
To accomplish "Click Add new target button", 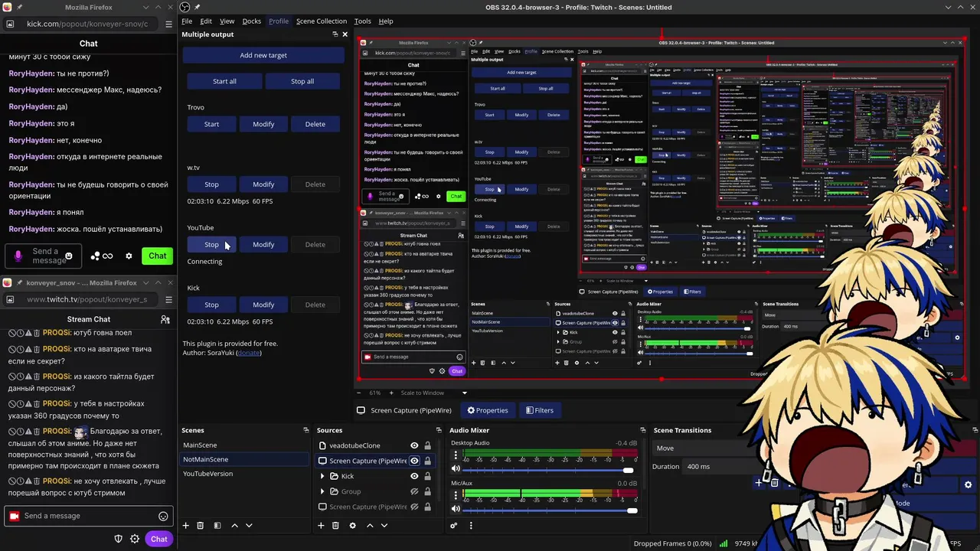I will point(263,55).
